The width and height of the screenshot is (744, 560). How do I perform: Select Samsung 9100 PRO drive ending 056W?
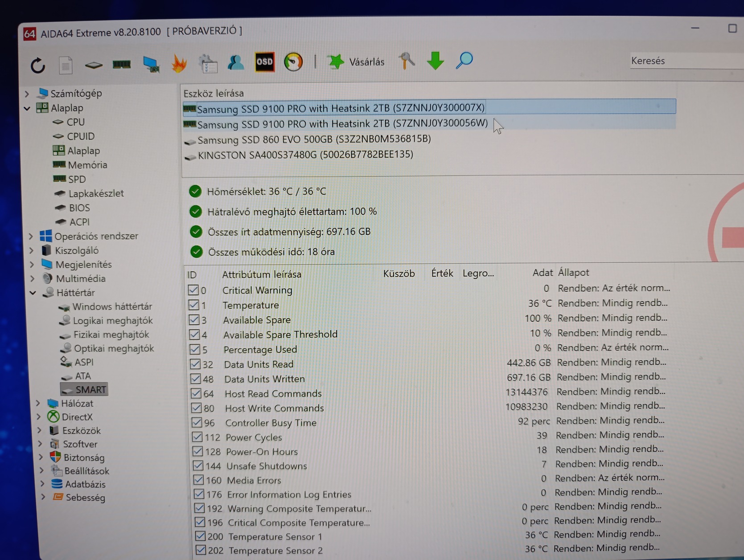pyautogui.click(x=429, y=123)
